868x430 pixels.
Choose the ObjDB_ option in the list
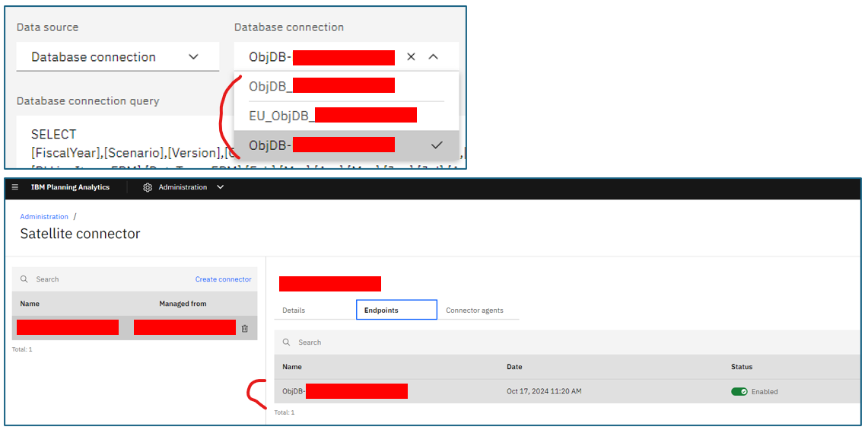coord(347,86)
